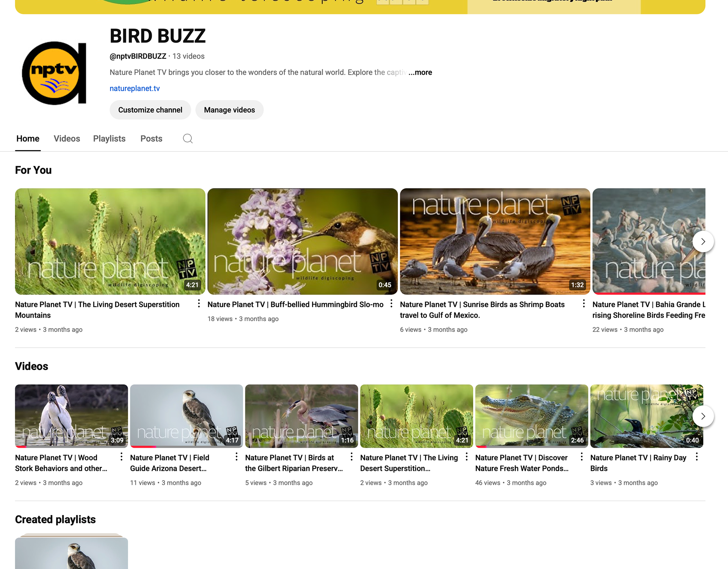Image resolution: width=728 pixels, height=569 pixels.
Task: Switch to the Videos tab
Action: click(x=67, y=139)
